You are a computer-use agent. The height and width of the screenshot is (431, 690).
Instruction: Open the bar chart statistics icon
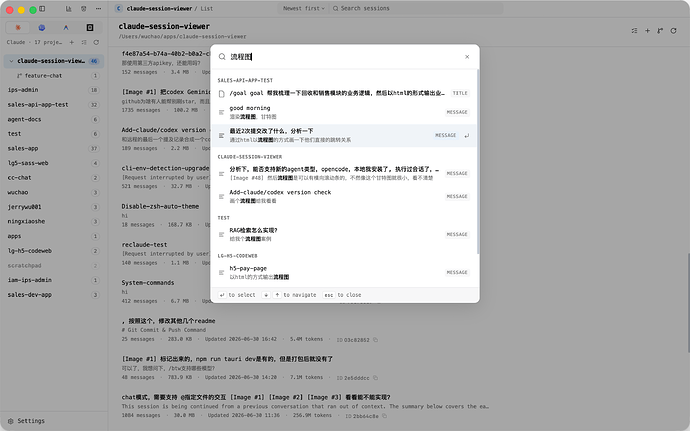click(x=69, y=8)
